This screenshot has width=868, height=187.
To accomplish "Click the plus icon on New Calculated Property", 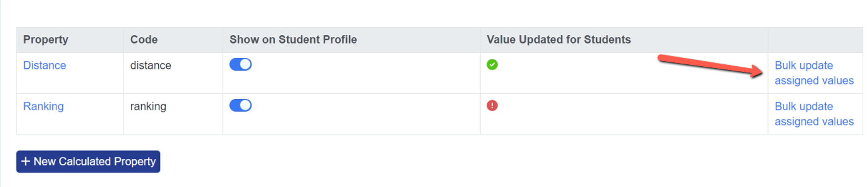I will point(25,161).
